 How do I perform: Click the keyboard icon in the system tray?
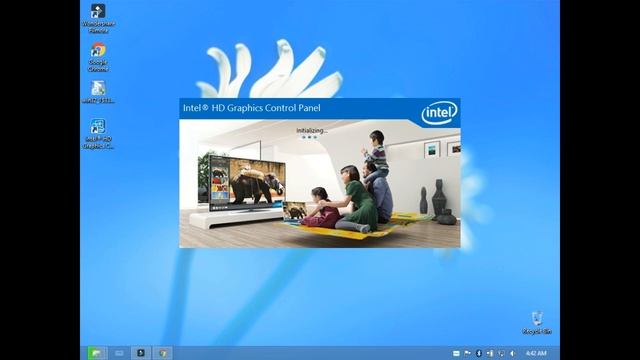pos(456,353)
